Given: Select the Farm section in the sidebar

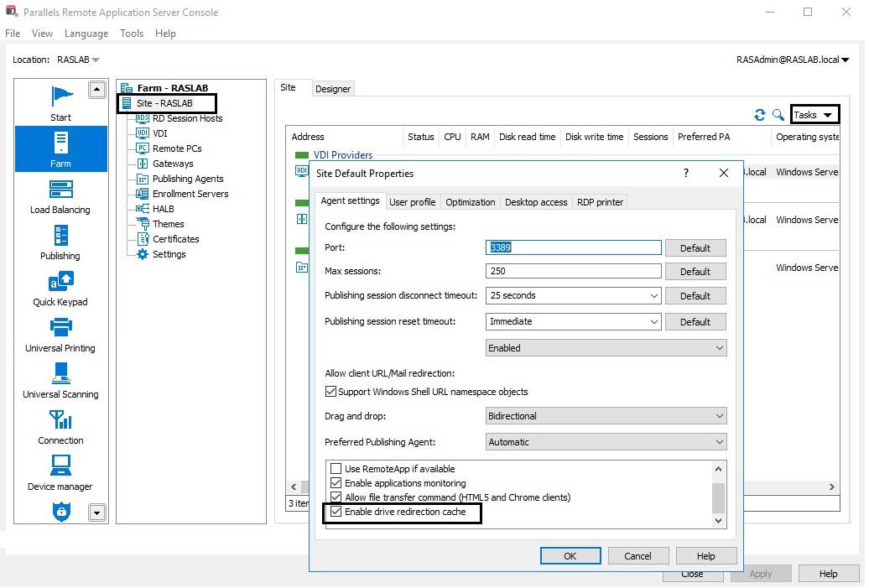Looking at the screenshot, I should [x=60, y=148].
